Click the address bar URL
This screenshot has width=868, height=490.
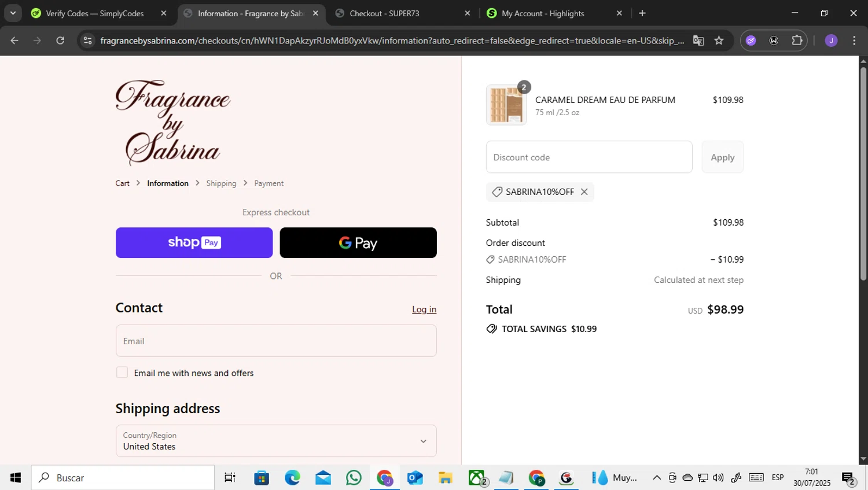392,40
